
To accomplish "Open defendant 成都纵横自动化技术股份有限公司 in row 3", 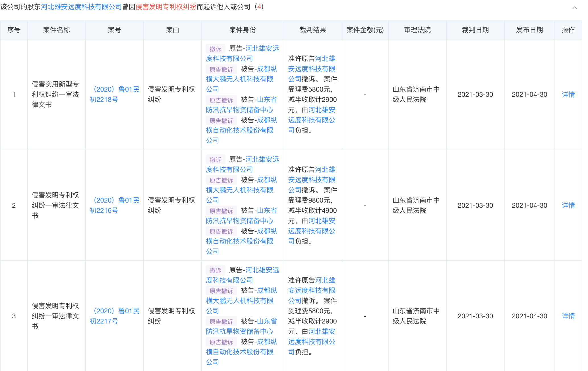I will coord(239,352).
